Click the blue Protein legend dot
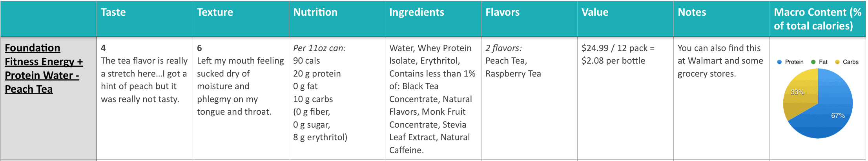Viewport: 868px width, 161px height. (x=779, y=62)
